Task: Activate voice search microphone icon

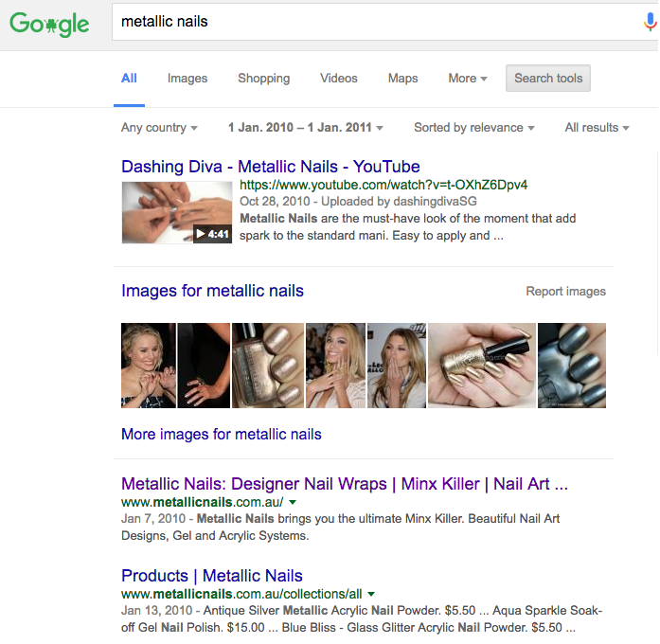Action: [650, 22]
